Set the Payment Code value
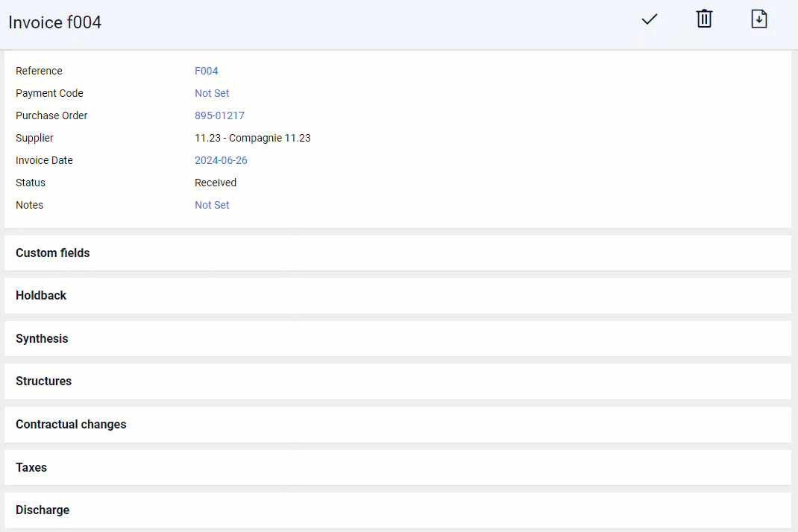 tap(212, 93)
